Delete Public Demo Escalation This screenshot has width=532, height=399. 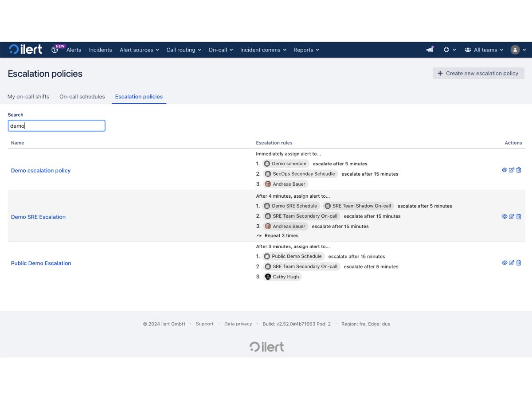click(x=519, y=262)
